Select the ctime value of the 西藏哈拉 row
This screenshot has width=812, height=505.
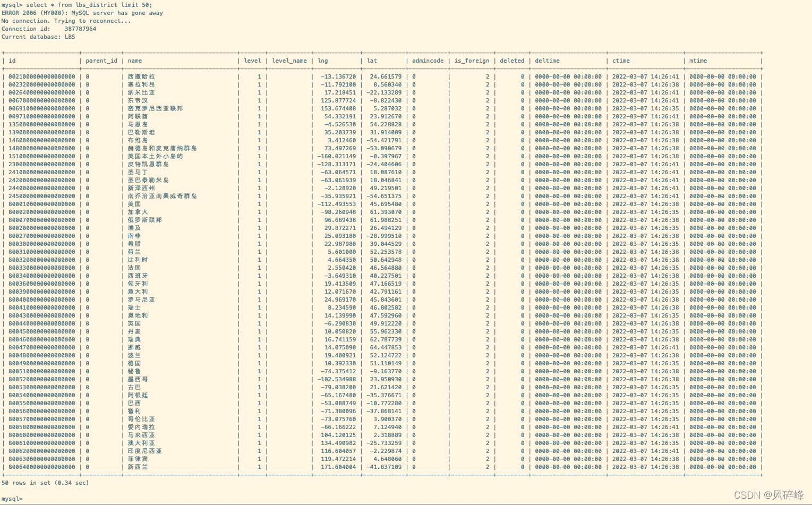(644, 76)
